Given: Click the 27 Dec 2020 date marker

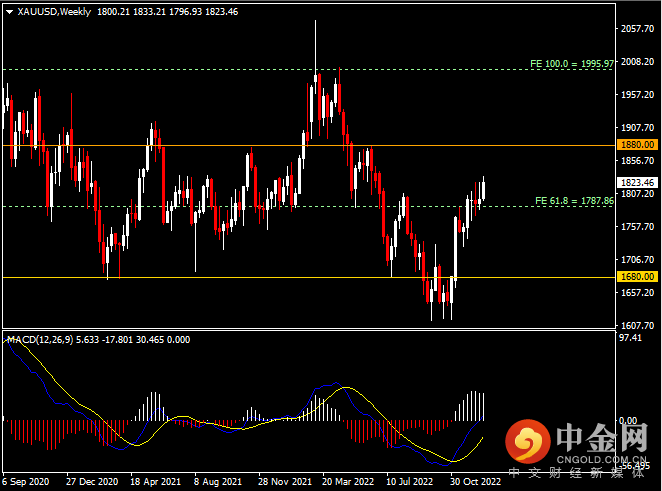Looking at the screenshot, I should 91,480.
